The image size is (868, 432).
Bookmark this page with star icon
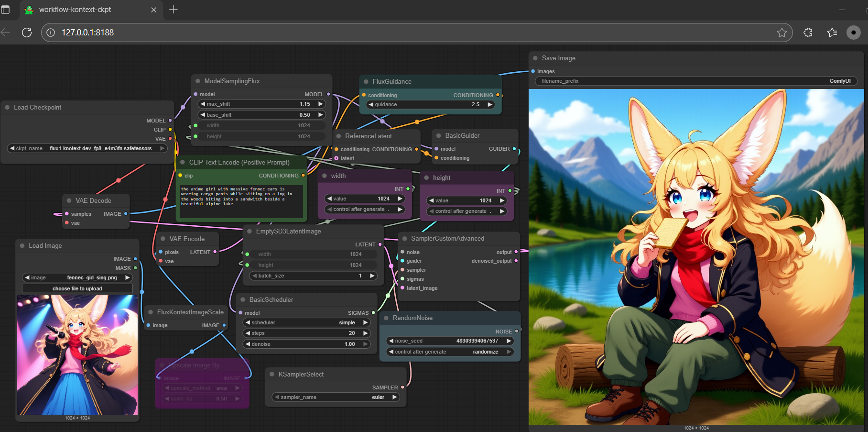coord(782,33)
